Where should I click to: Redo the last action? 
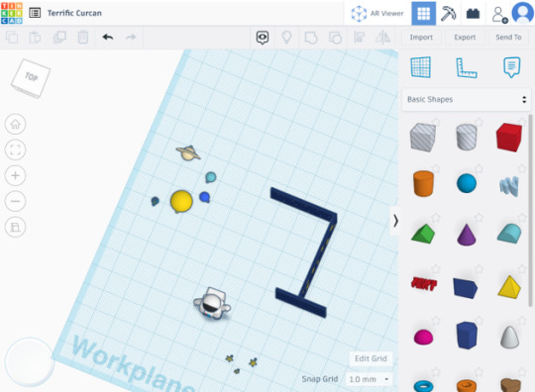131,37
